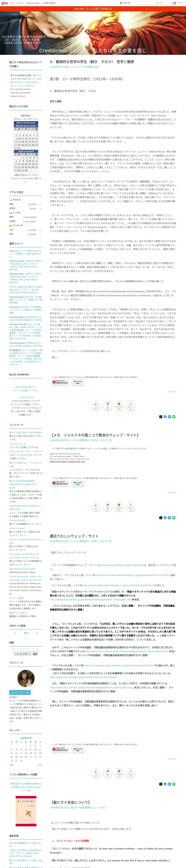
Task: Click the header search text field
Action: click(x=144, y=3)
